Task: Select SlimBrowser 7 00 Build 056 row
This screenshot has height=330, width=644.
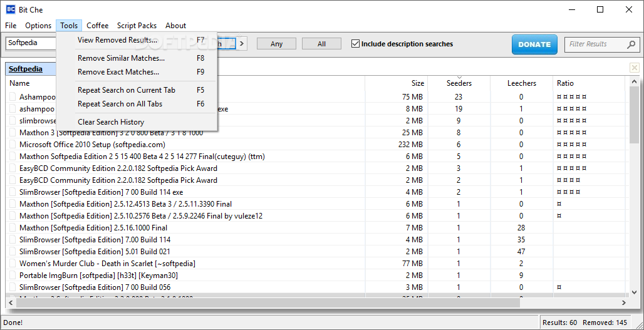Action: pos(95,287)
